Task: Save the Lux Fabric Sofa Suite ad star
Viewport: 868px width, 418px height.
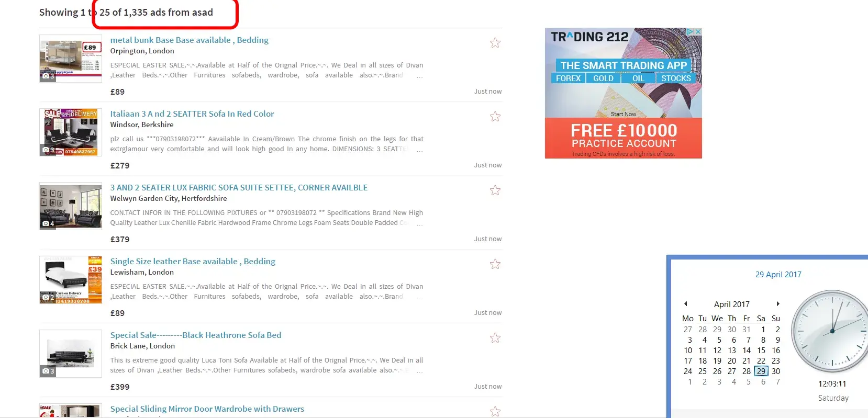Action: (495, 190)
